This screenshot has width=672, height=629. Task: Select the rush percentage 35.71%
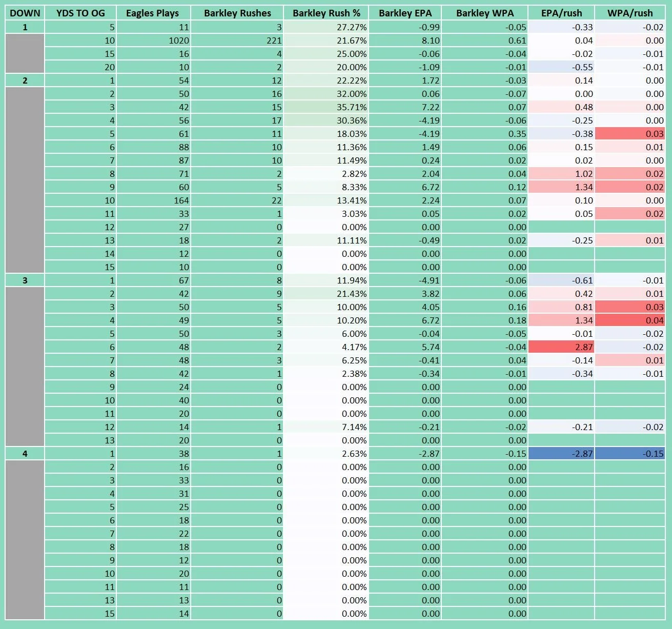pos(326,107)
